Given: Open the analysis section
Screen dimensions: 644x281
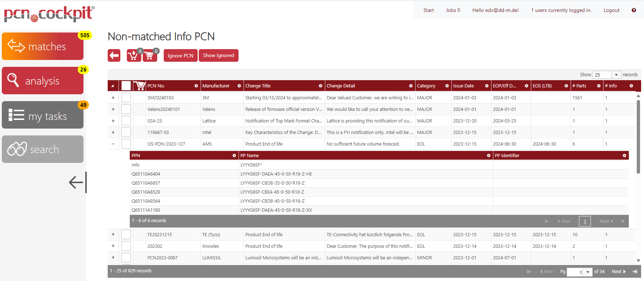Looking at the screenshot, I should [x=43, y=81].
